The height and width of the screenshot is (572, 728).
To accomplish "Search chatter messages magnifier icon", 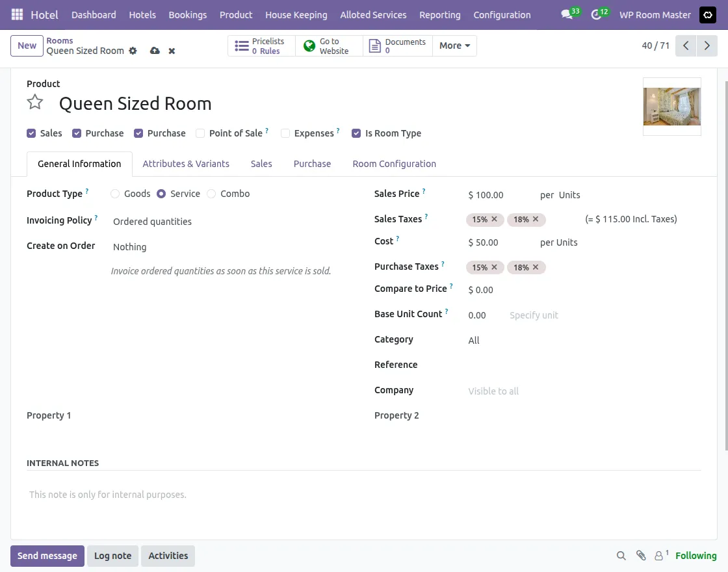I will (x=621, y=556).
